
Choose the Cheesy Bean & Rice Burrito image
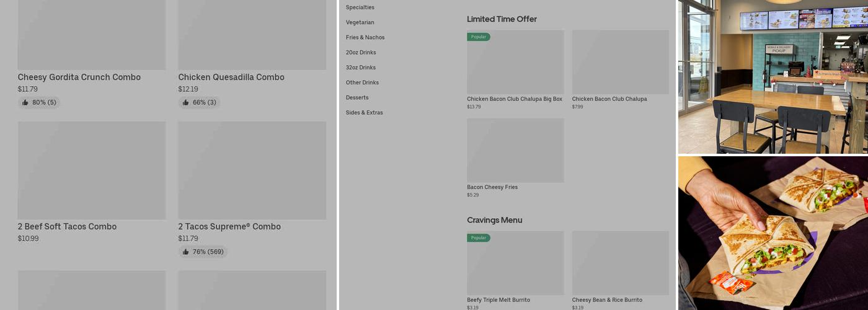tap(620, 263)
